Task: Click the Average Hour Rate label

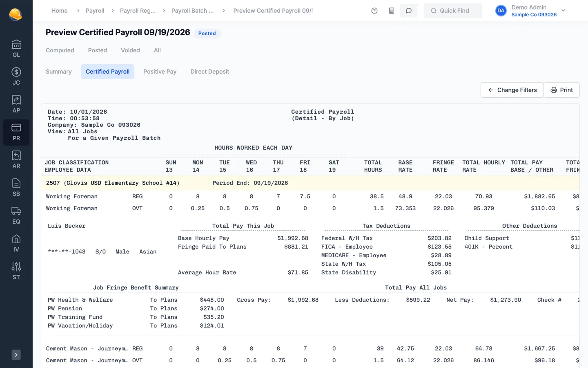Action: click(207, 272)
